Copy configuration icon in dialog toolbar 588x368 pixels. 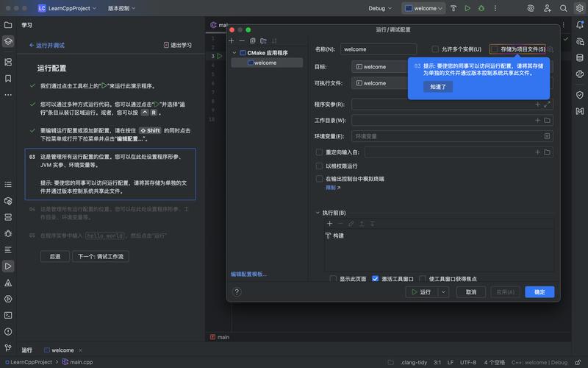point(252,40)
